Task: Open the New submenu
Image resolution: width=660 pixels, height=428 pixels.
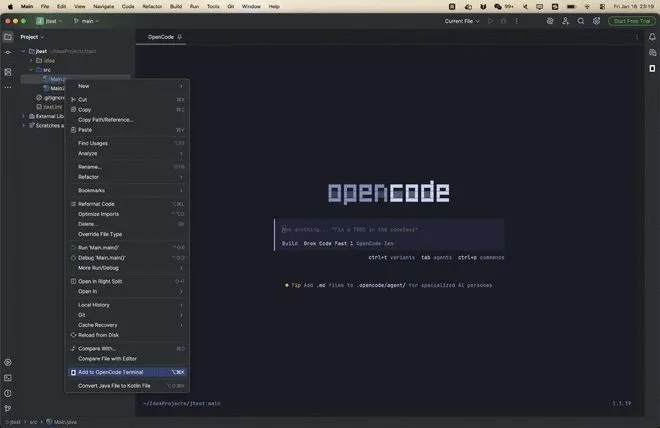Action: [127, 86]
